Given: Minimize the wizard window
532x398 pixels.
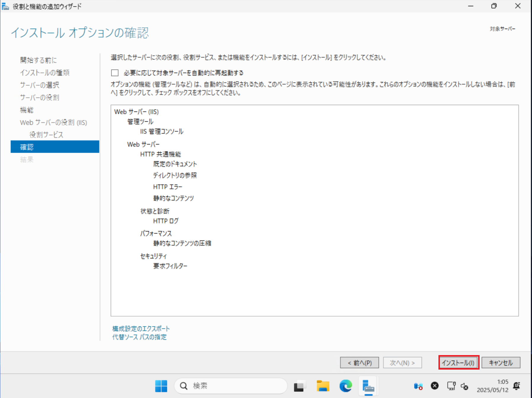Looking at the screenshot, I should tap(471, 6).
